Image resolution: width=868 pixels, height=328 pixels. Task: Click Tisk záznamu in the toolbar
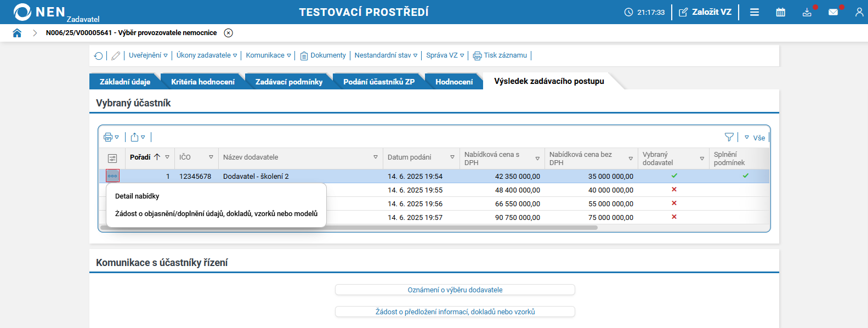click(500, 55)
